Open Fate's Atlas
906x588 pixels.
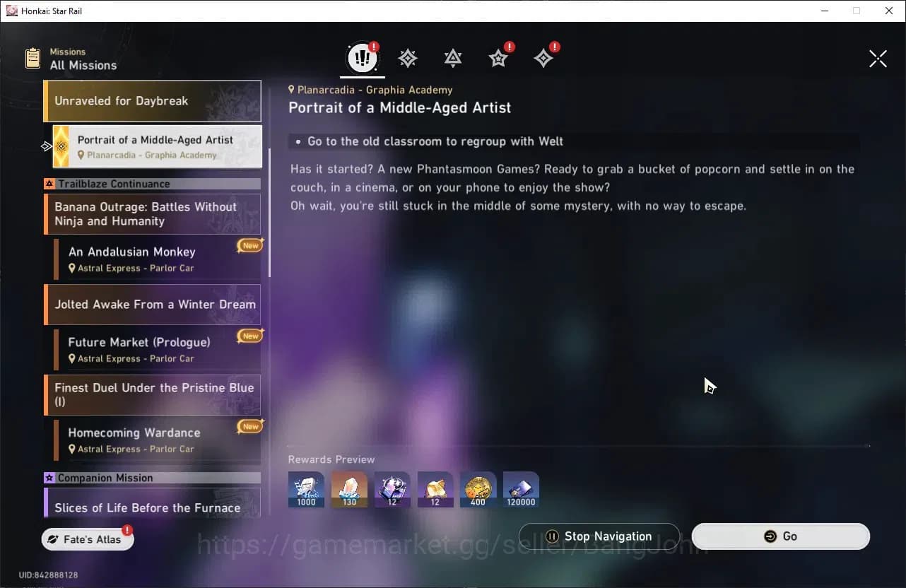point(88,539)
